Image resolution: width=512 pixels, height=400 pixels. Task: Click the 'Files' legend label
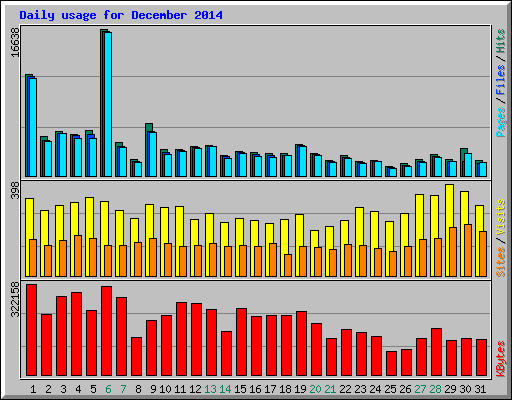coord(501,80)
